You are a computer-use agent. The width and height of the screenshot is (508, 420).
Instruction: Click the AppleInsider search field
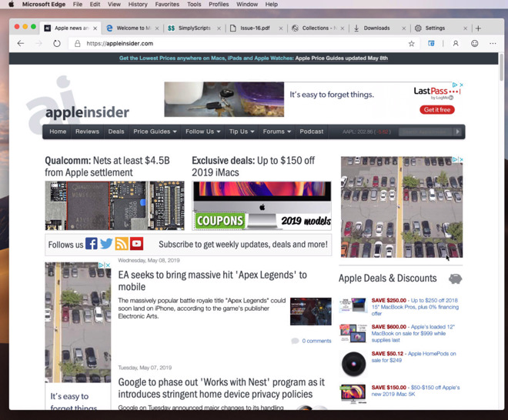point(426,132)
